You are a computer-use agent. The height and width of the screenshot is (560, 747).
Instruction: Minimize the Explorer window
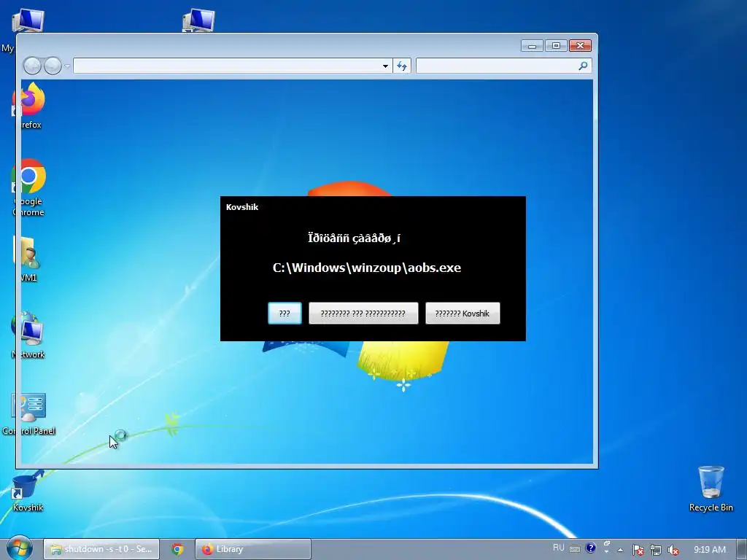[532, 46]
